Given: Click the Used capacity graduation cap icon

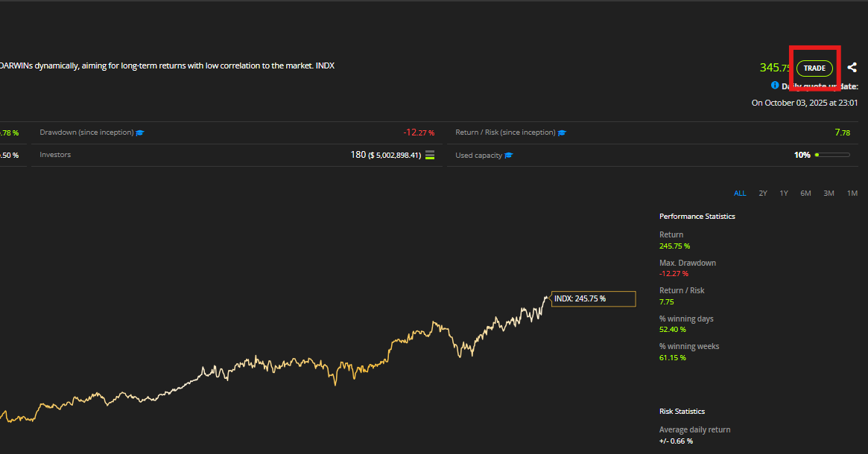Looking at the screenshot, I should coord(509,155).
